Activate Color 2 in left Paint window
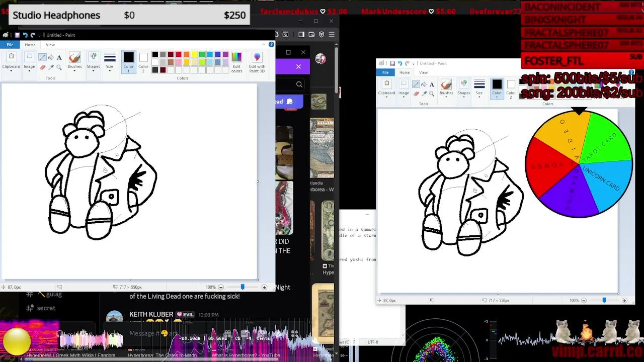The image size is (644, 362). (143, 62)
